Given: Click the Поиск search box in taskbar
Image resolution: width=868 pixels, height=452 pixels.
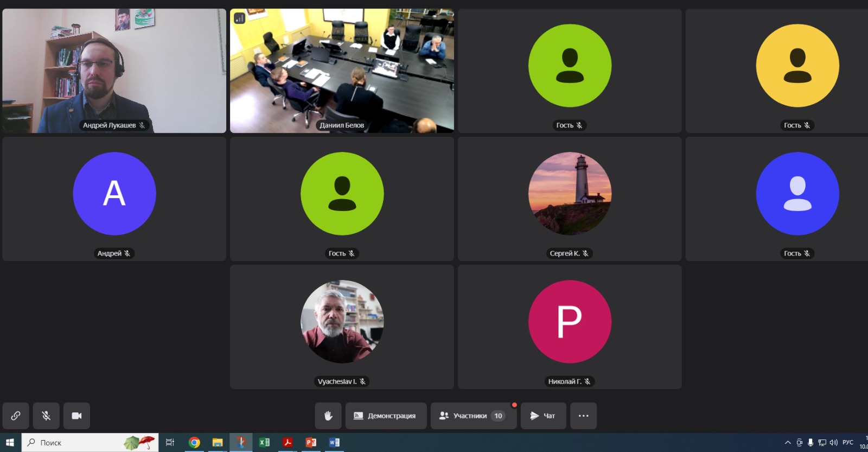Looking at the screenshot, I should tap(76, 443).
